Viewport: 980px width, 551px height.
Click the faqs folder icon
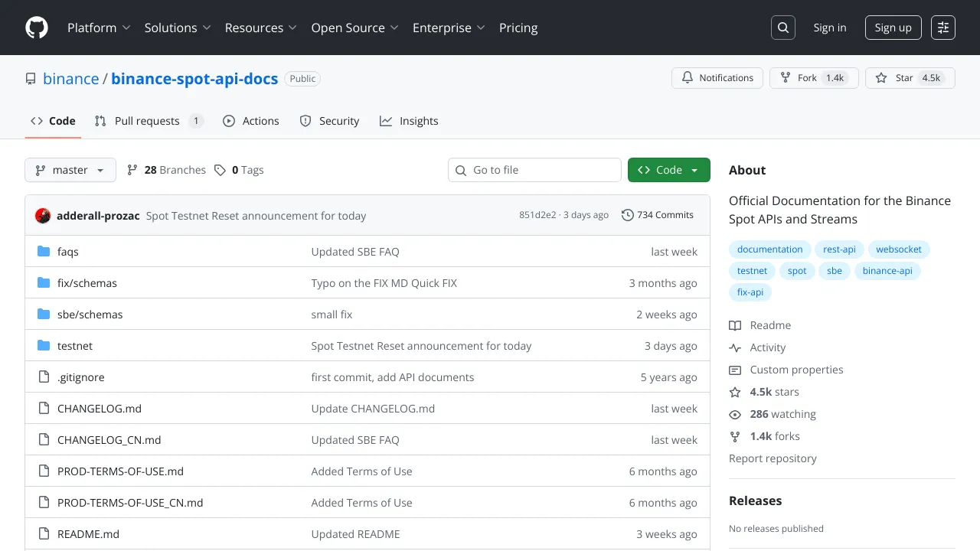44,251
